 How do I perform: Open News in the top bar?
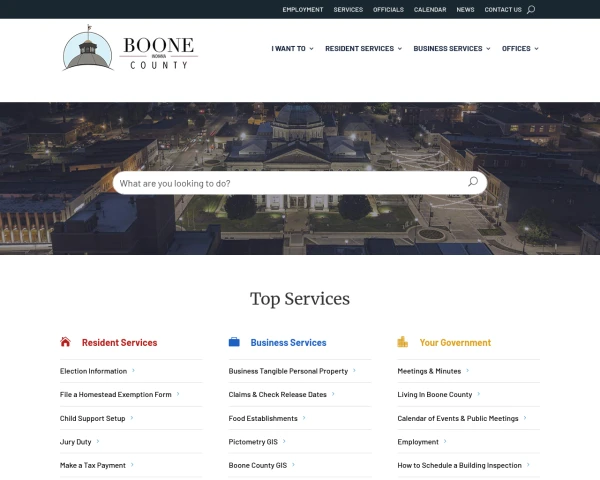point(465,10)
